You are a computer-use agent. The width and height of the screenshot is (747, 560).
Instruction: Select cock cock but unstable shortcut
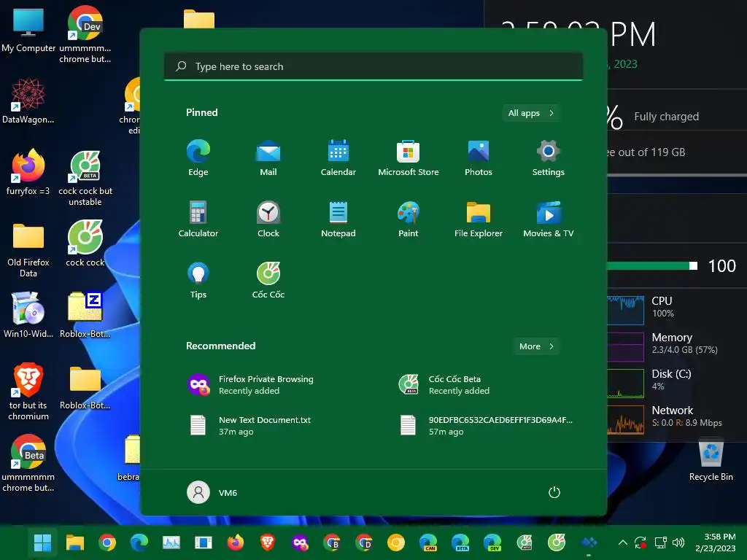85,178
